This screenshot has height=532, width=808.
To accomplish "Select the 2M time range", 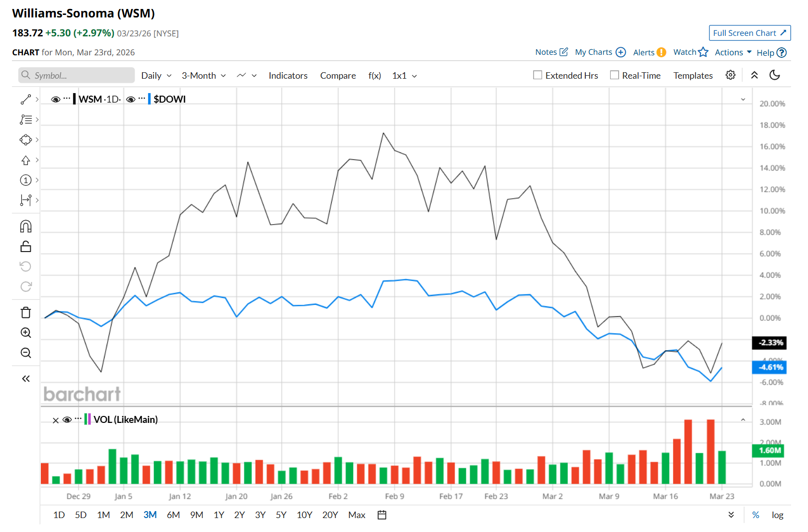I will point(127,515).
